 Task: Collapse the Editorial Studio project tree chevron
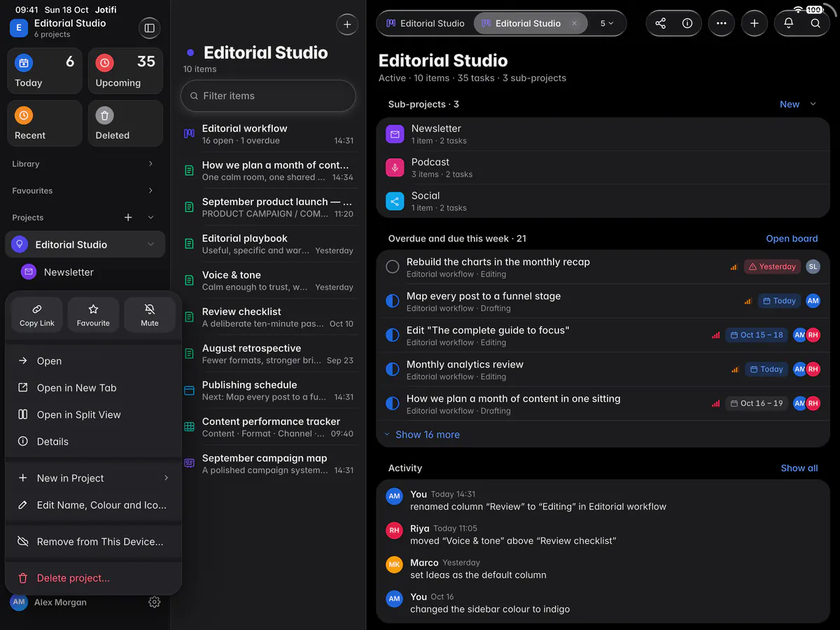click(x=150, y=244)
